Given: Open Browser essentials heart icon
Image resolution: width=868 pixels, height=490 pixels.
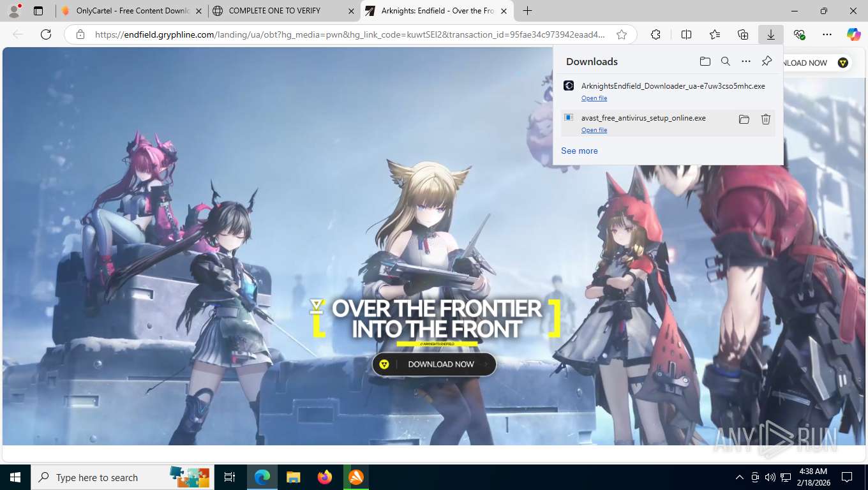Looking at the screenshot, I should pos(800,34).
